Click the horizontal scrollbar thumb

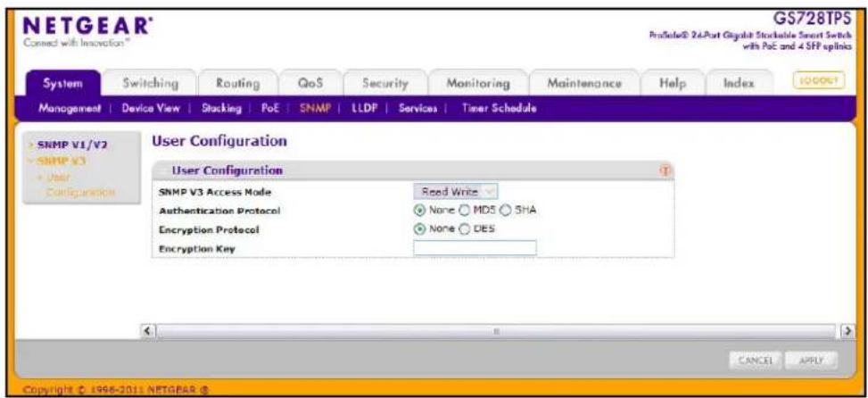coord(497,330)
